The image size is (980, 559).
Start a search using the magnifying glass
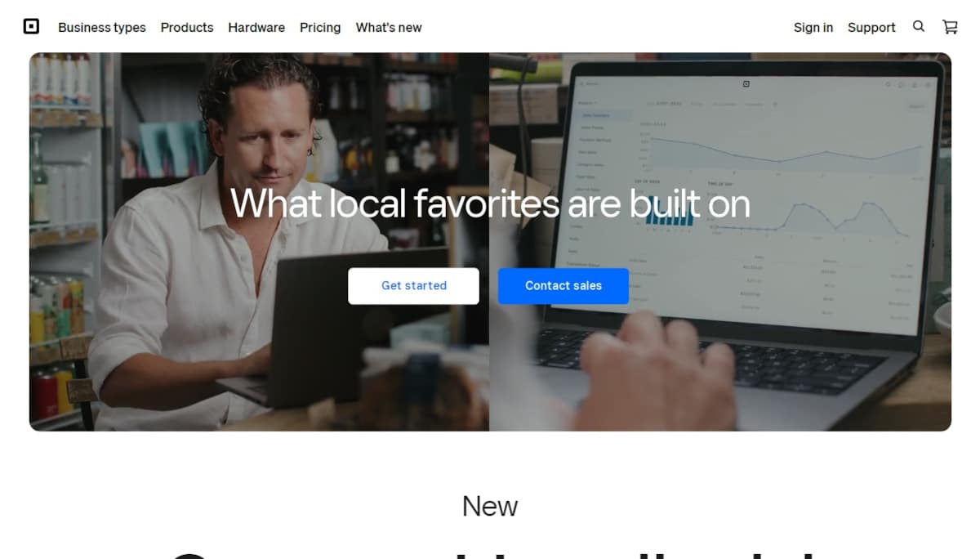coord(919,26)
